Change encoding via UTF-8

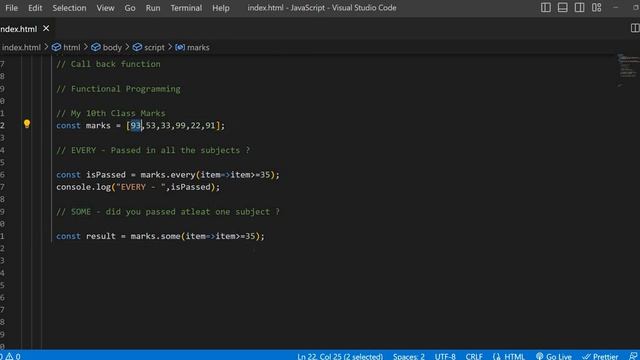(445, 356)
